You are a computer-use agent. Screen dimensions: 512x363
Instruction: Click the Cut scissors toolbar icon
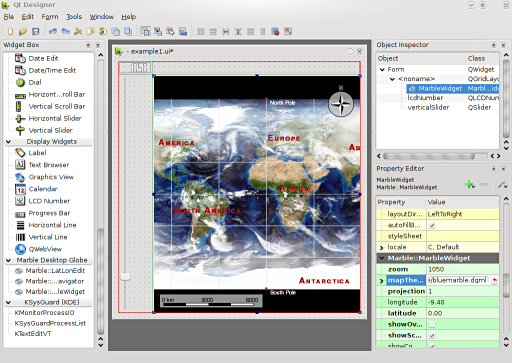click(78, 32)
